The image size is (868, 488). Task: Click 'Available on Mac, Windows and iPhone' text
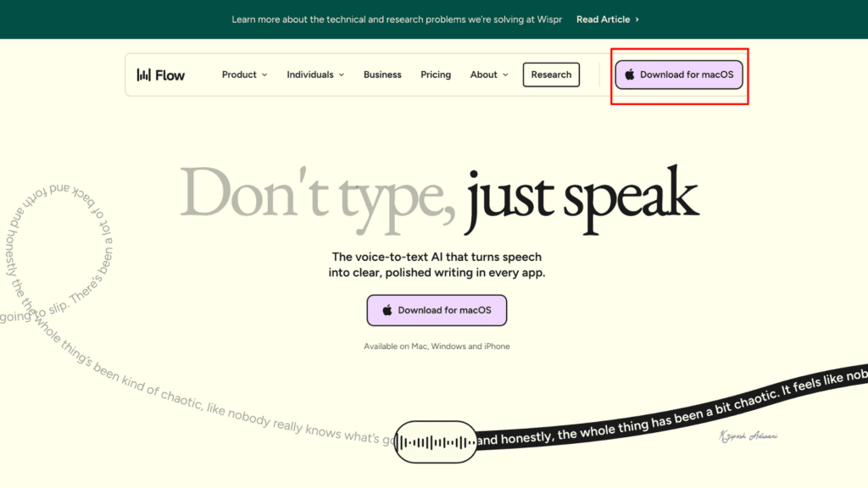[x=437, y=347]
